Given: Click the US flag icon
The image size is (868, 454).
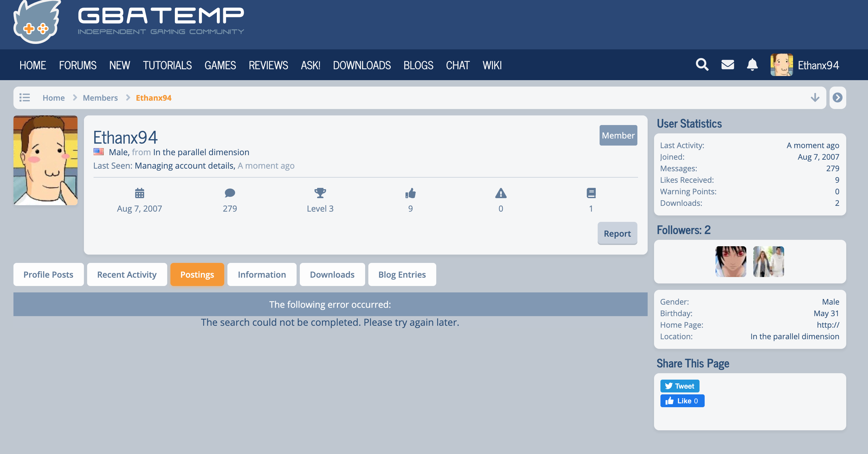Looking at the screenshot, I should pyautogui.click(x=98, y=152).
